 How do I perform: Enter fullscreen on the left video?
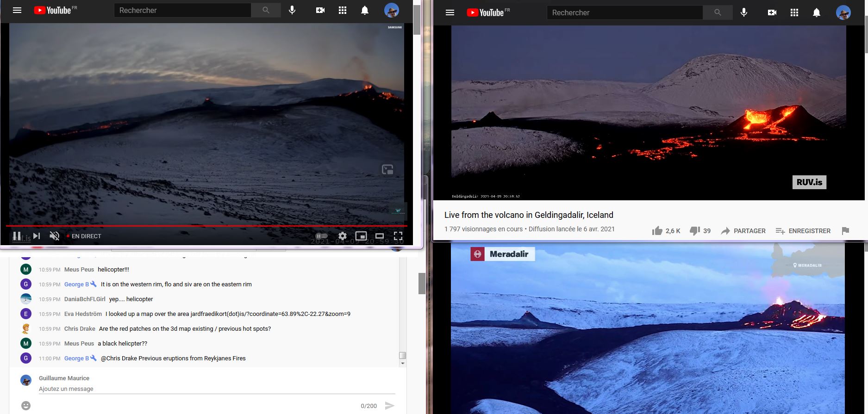[x=398, y=236]
